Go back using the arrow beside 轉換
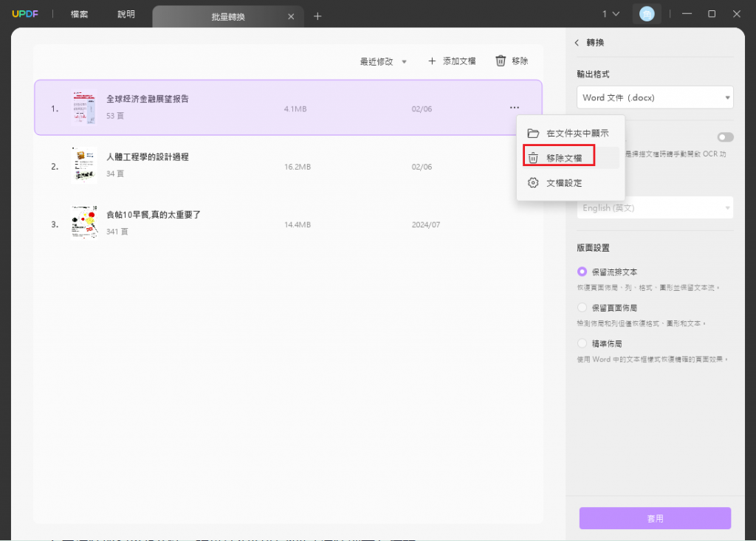Viewport: 756px width, 541px height. [577, 42]
